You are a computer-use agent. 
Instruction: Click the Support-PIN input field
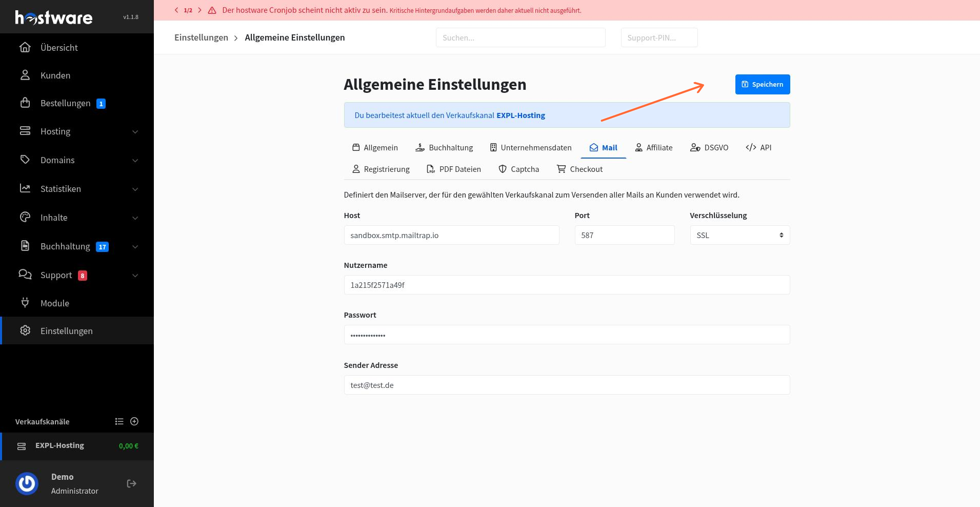click(659, 37)
